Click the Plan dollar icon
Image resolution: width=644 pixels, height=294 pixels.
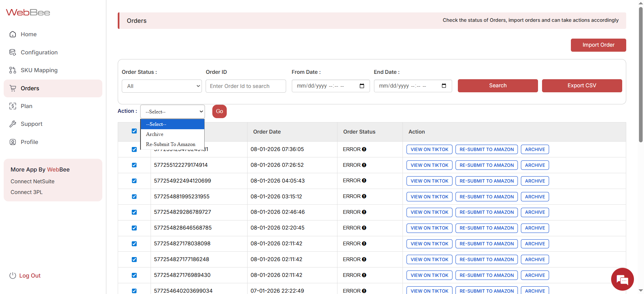coord(13,106)
